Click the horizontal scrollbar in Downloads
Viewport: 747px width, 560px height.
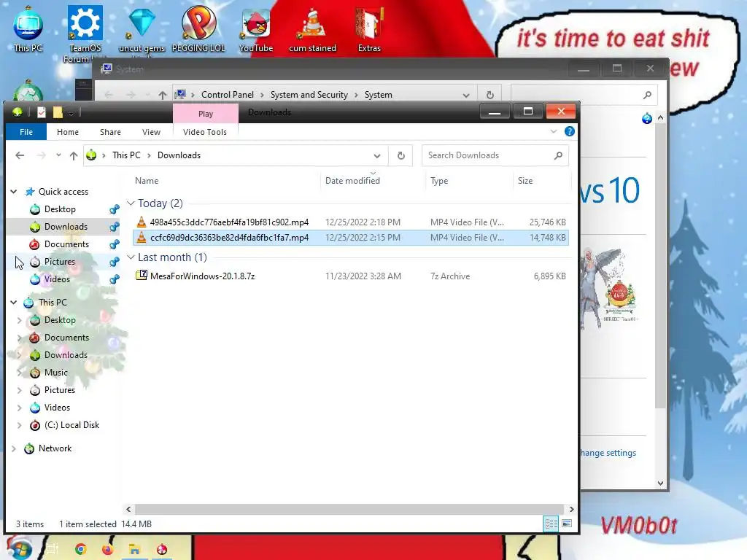(349, 509)
